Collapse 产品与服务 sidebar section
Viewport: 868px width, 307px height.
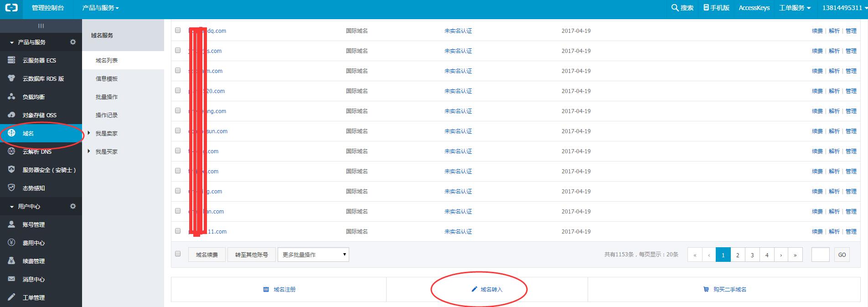point(12,42)
